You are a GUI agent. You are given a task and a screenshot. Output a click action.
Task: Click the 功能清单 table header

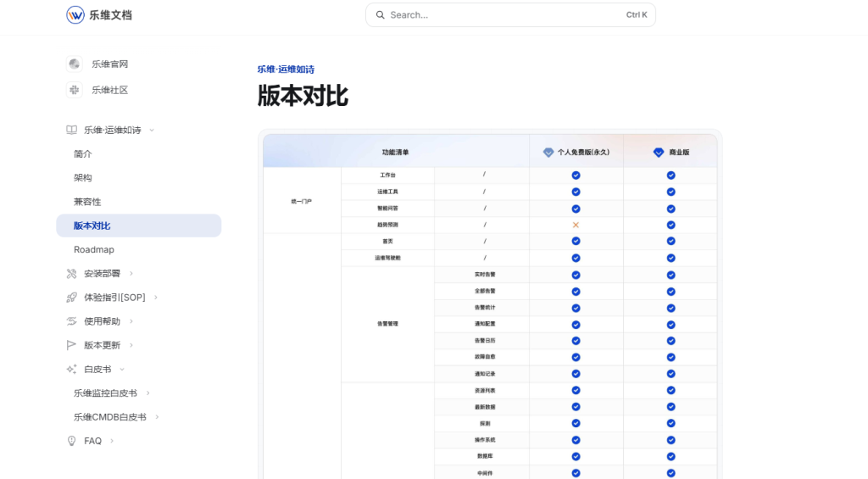395,153
